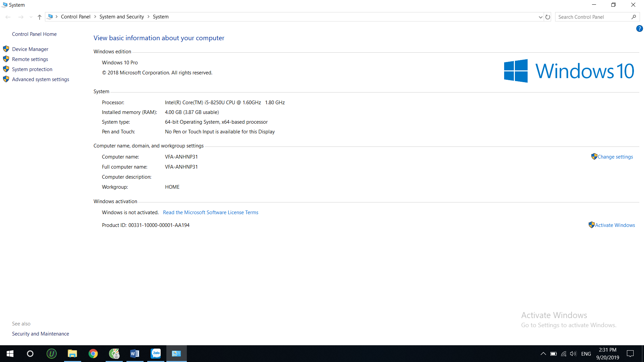Expand the chevron before Control Panel breadcrumb
The image size is (644, 362).
point(57,17)
